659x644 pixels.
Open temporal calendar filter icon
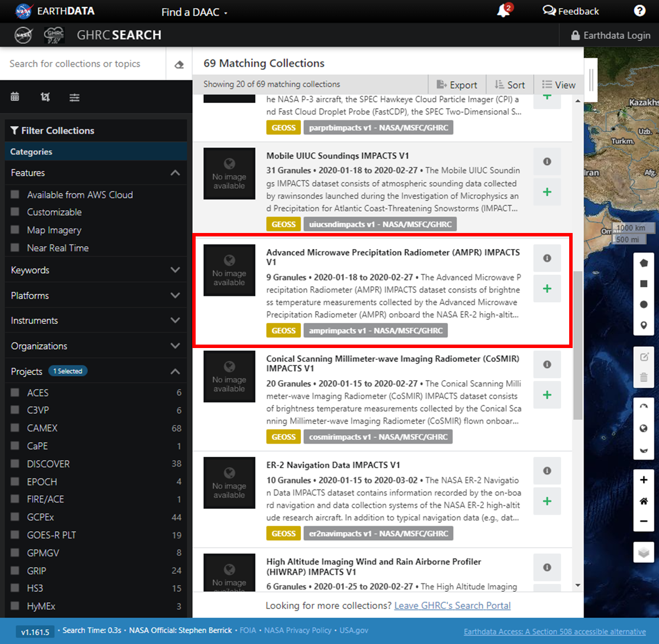15,97
